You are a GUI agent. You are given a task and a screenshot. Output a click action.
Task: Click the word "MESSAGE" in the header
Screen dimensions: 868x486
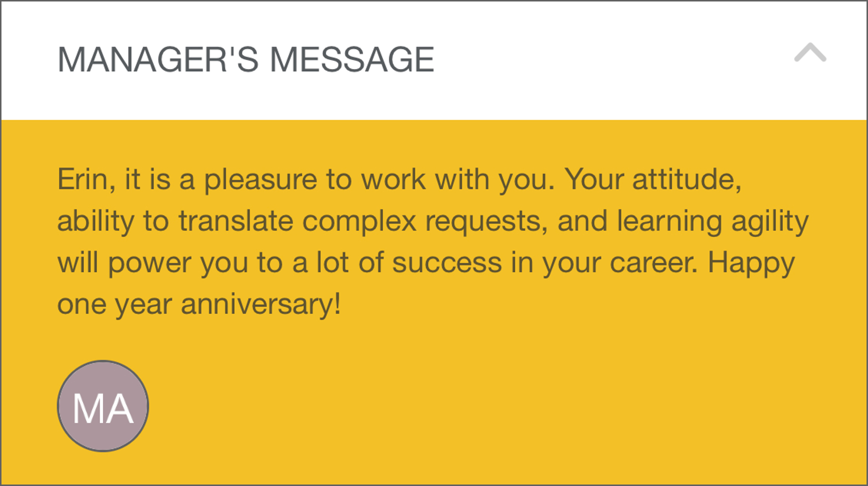pos(352,60)
